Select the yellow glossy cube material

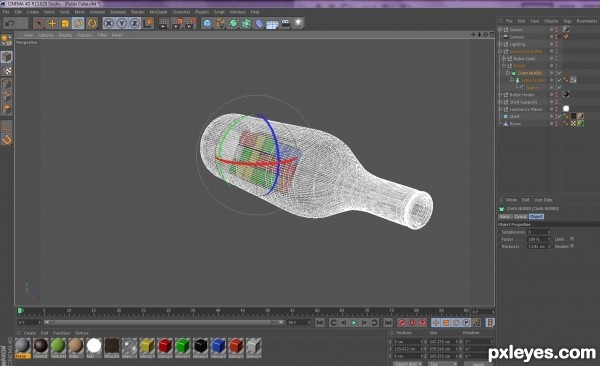[x=147, y=346]
